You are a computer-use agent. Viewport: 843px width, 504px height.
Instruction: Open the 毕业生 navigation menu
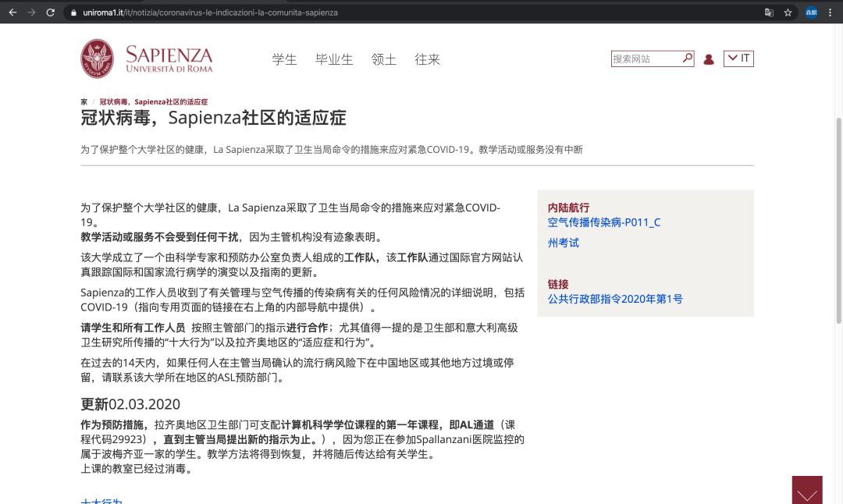click(334, 59)
